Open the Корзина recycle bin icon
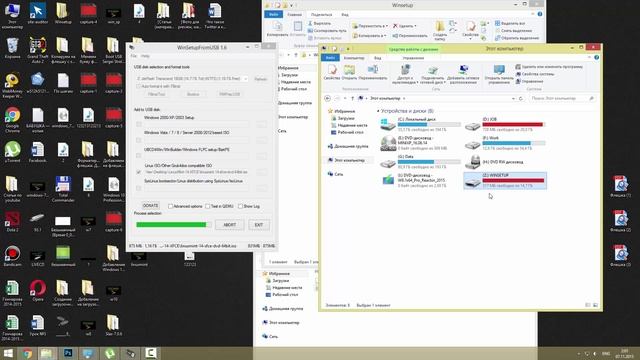Image resolution: width=640 pixels, height=360 pixels. pos(12,48)
